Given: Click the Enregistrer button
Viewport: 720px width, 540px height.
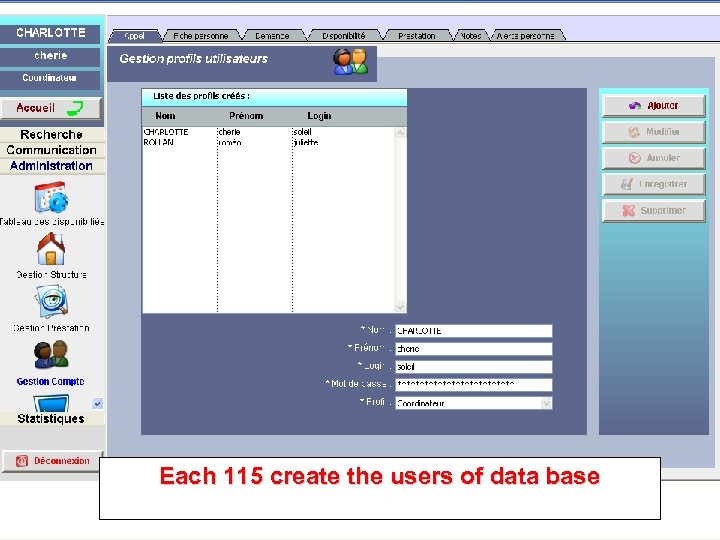Looking at the screenshot, I should (x=654, y=185).
